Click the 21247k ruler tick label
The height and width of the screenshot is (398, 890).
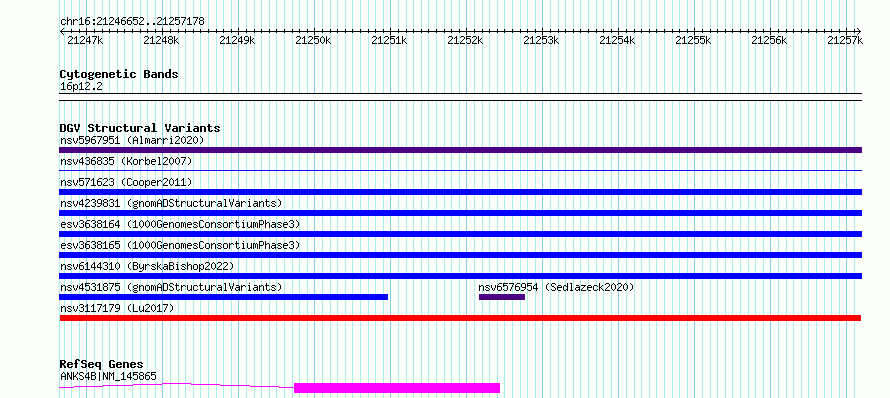[x=85, y=40]
